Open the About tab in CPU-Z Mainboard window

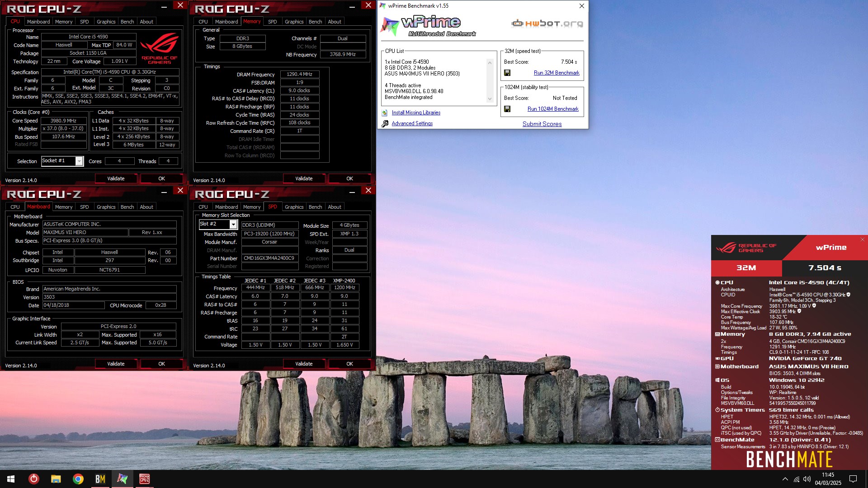146,207
